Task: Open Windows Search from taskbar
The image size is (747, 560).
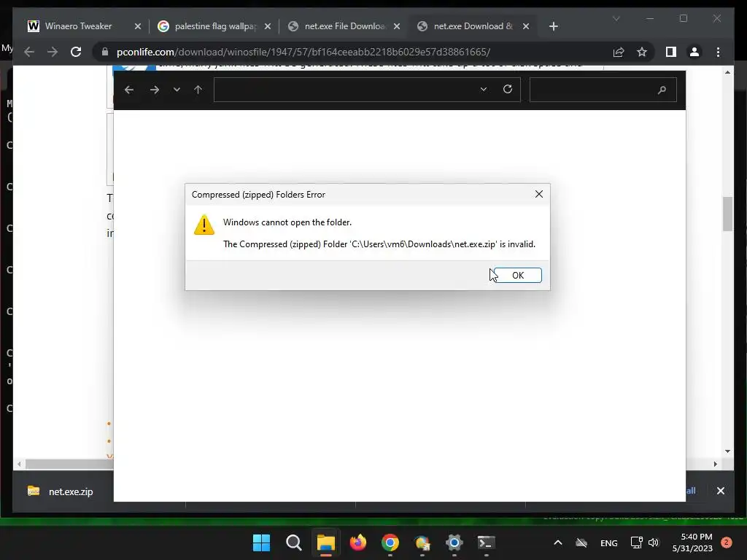Action: pos(293,542)
